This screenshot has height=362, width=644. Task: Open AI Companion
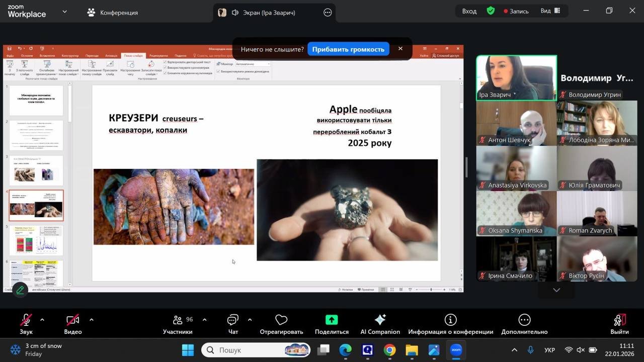click(x=380, y=320)
